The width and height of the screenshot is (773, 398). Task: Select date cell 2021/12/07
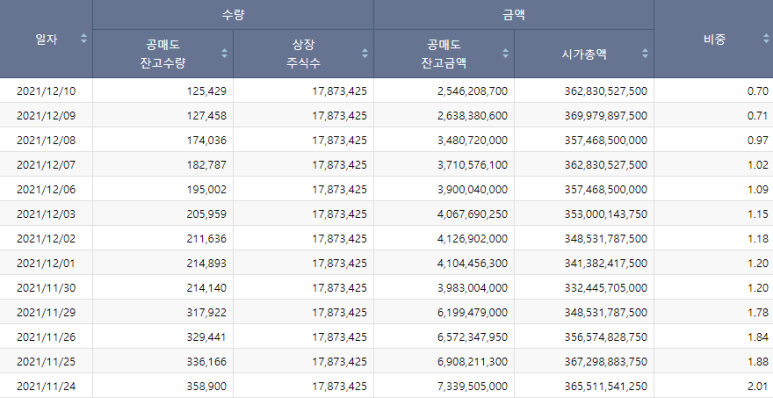[46, 165]
